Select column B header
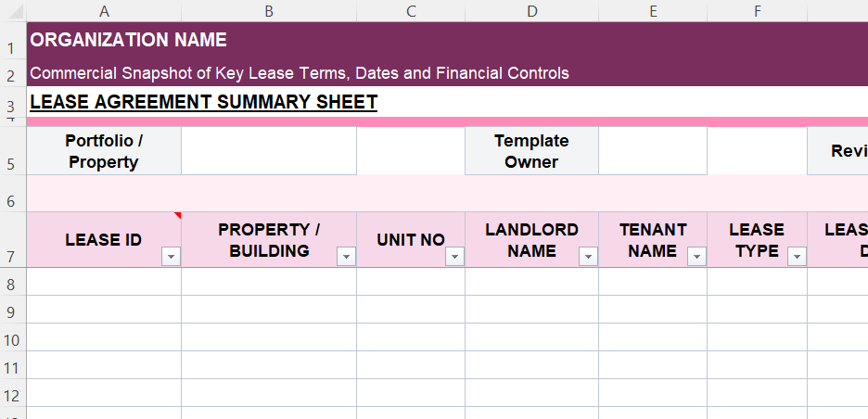Viewport: 868px width, 419px height. pos(268,11)
